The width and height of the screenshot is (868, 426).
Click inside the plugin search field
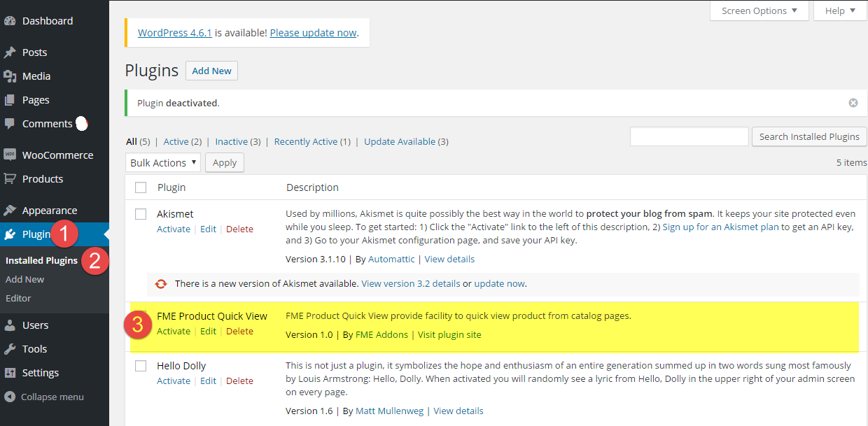coord(689,136)
